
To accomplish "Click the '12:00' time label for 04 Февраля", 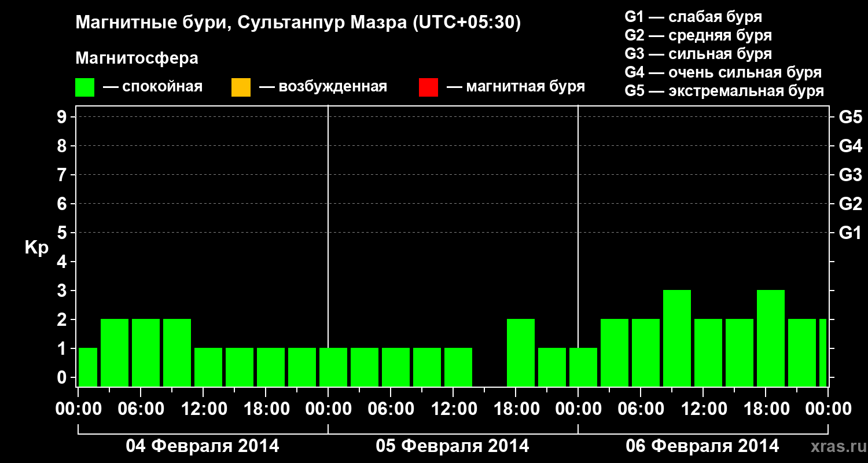I will tap(203, 409).
